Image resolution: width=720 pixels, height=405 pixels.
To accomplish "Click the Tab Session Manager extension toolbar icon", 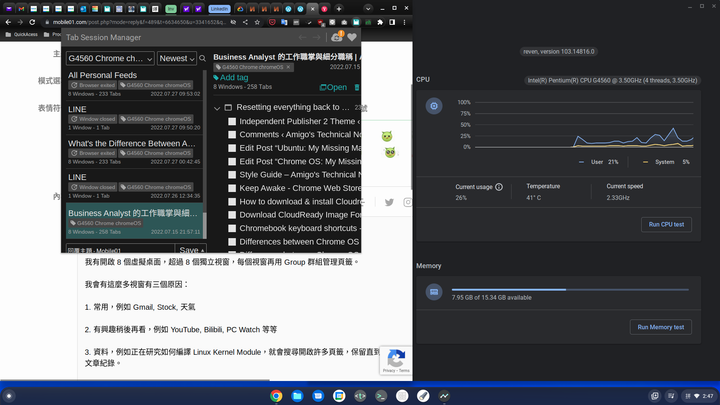I will click(x=356, y=22).
